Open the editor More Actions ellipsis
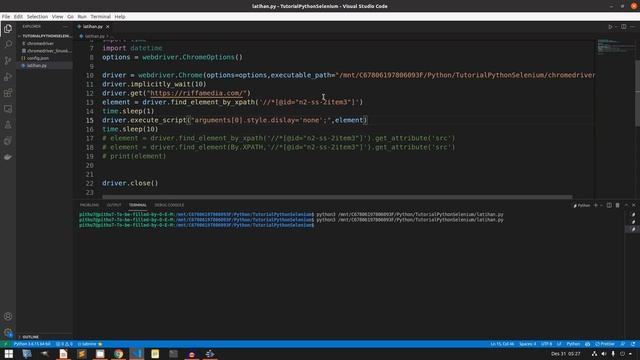 pos(633,27)
